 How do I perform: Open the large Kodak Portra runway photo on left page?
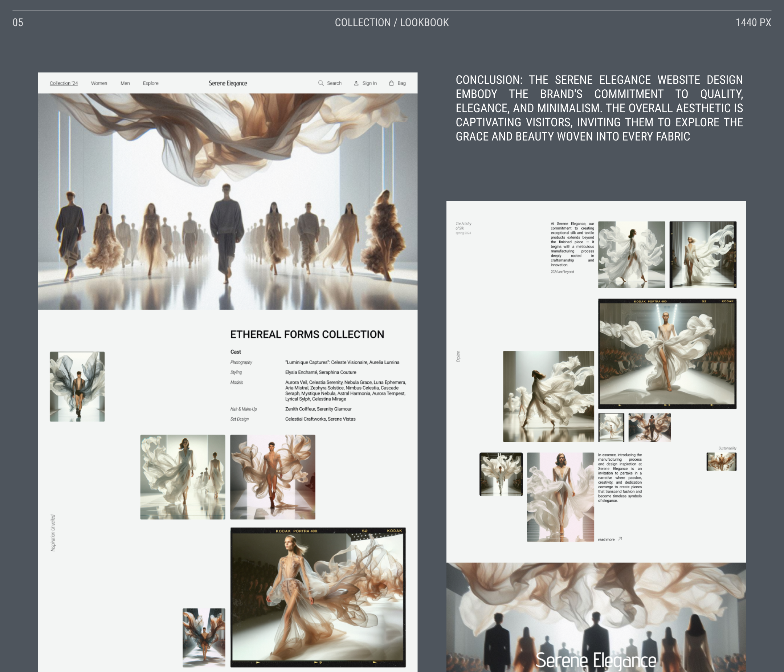coord(318,597)
